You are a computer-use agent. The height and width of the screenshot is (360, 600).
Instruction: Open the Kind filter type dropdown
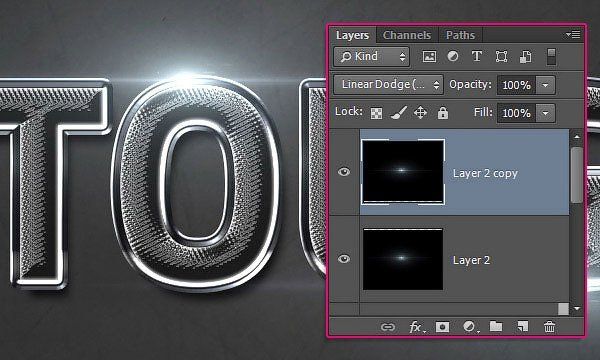(x=372, y=57)
